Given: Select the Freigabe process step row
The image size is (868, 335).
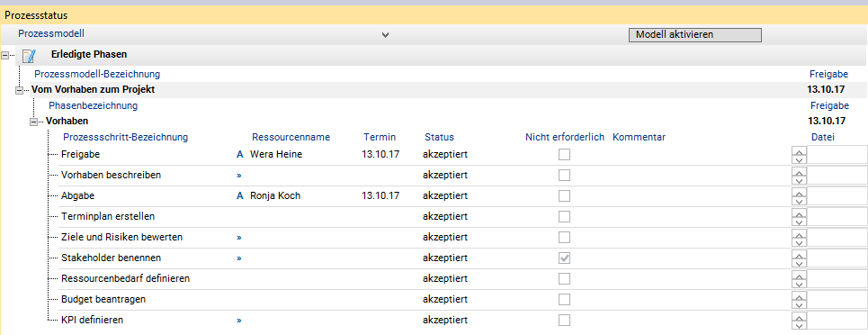Looking at the screenshot, I should (80, 154).
